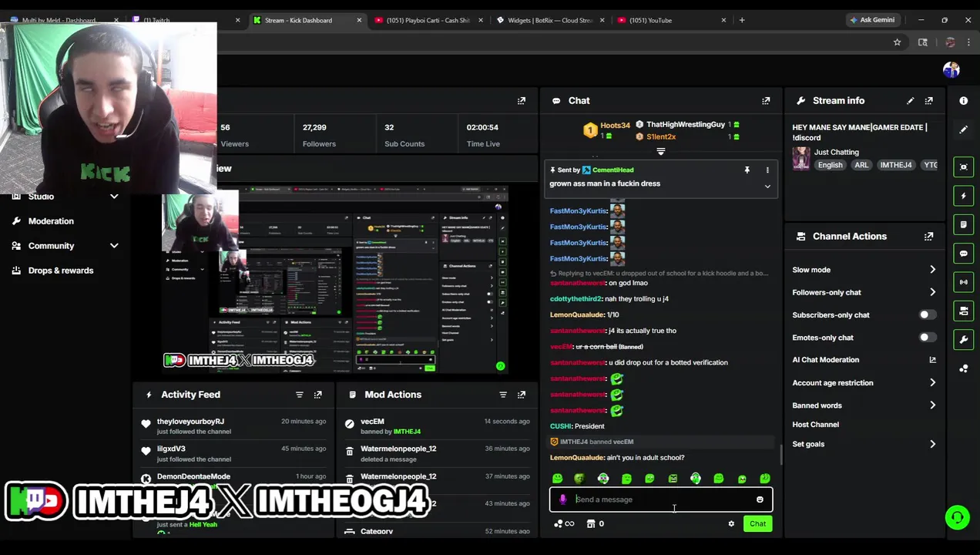980x555 pixels.
Task: Expand Banned words settings
Action: [x=932, y=405]
